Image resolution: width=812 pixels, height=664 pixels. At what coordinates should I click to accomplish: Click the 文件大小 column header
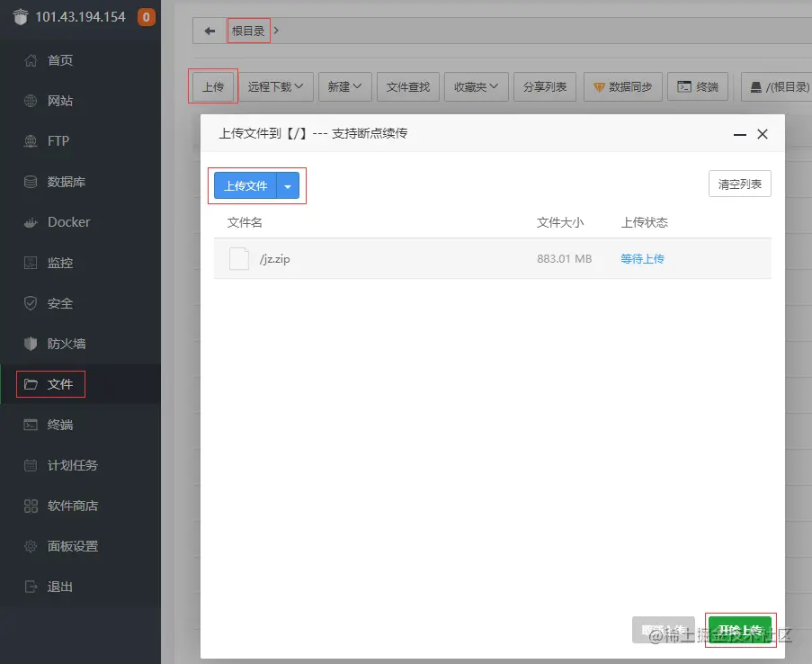click(560, 223)
